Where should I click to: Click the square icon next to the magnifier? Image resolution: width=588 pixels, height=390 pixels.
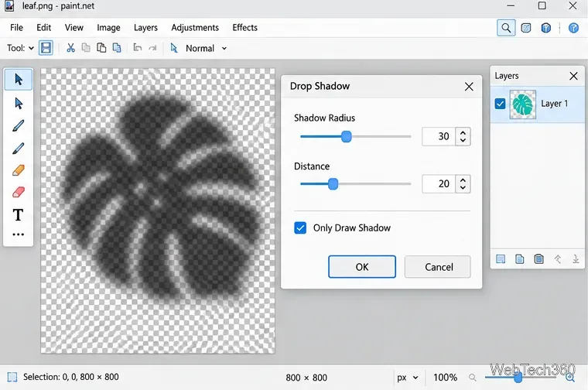[x=526, y=28]
